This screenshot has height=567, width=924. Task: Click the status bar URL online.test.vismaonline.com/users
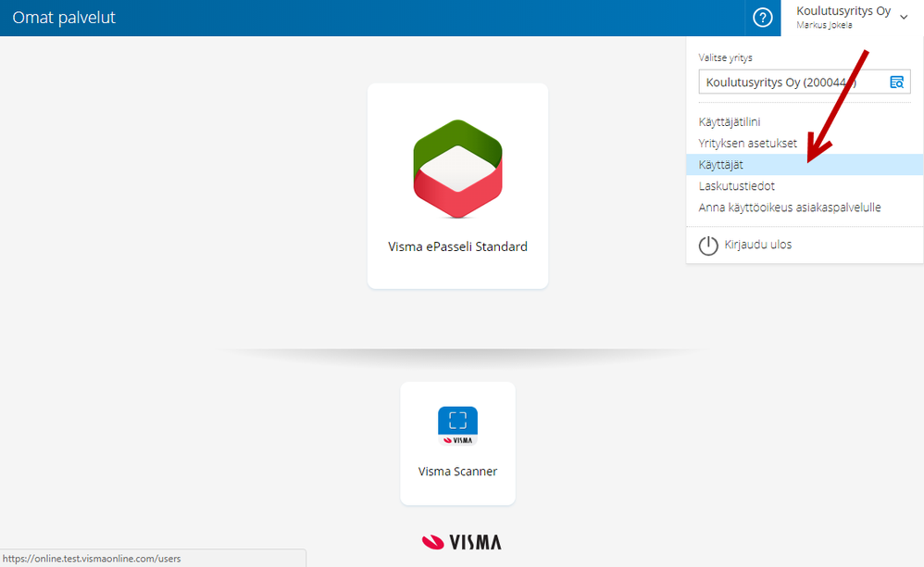92,559
